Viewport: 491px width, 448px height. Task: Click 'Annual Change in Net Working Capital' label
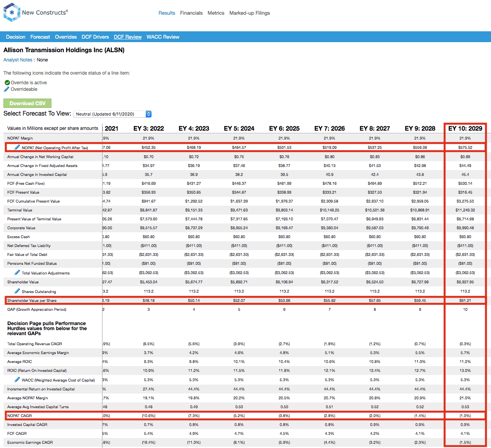tap(40, 157)
